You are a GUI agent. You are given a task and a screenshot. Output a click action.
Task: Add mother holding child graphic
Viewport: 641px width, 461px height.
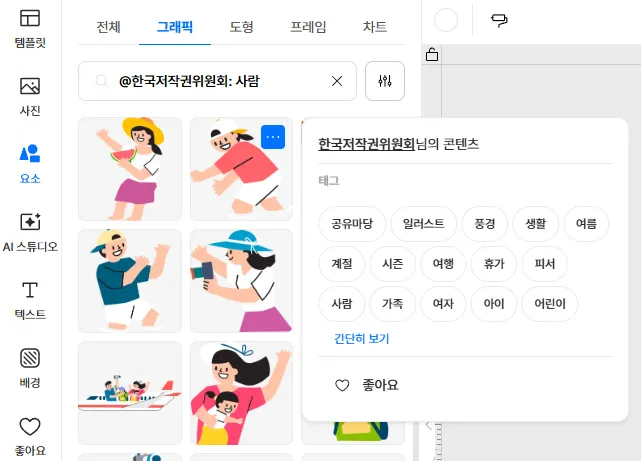(241, 393)
